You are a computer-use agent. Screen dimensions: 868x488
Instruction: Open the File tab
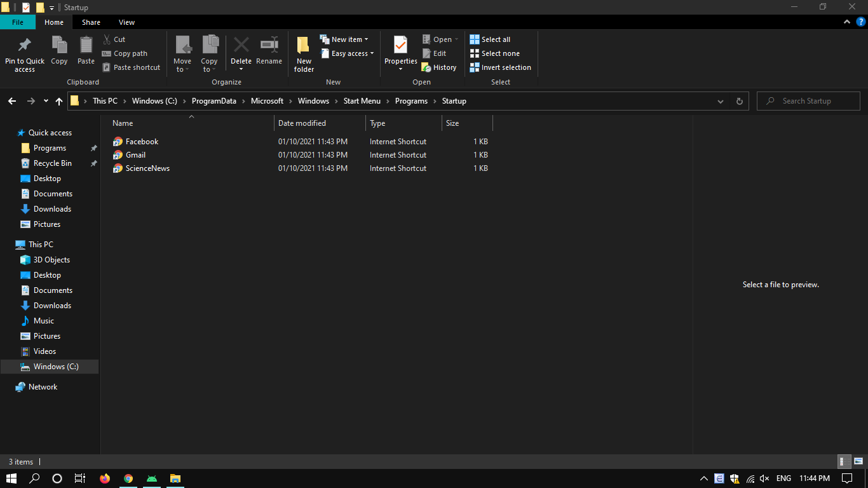point(18,22)
